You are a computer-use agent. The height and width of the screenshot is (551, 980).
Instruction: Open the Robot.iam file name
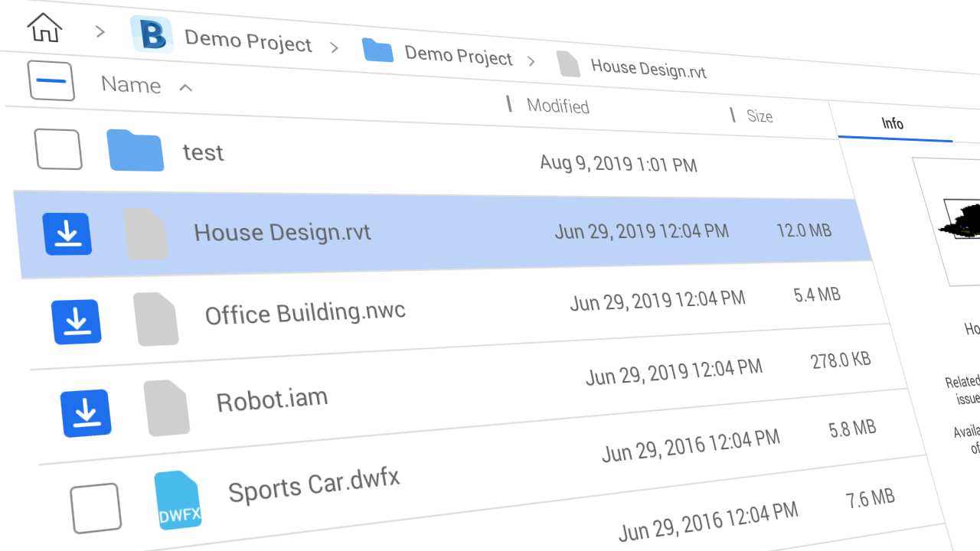click(272, 399)
